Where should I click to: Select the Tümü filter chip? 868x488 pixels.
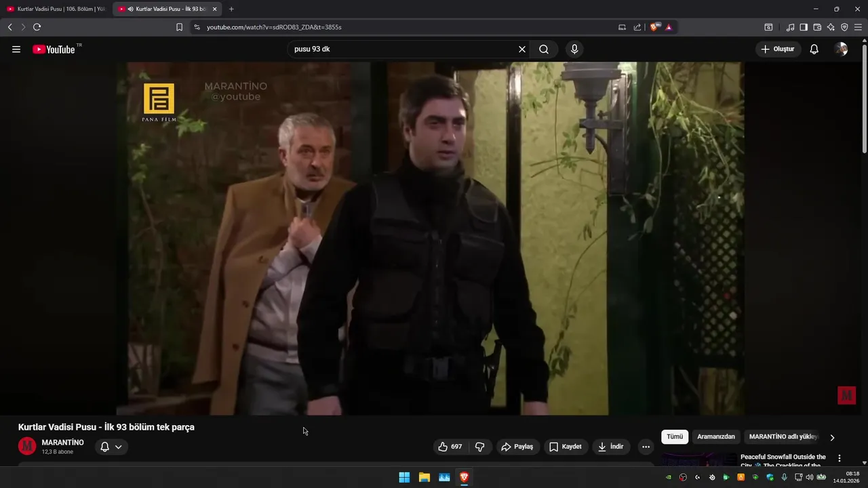tap(675, 437)
